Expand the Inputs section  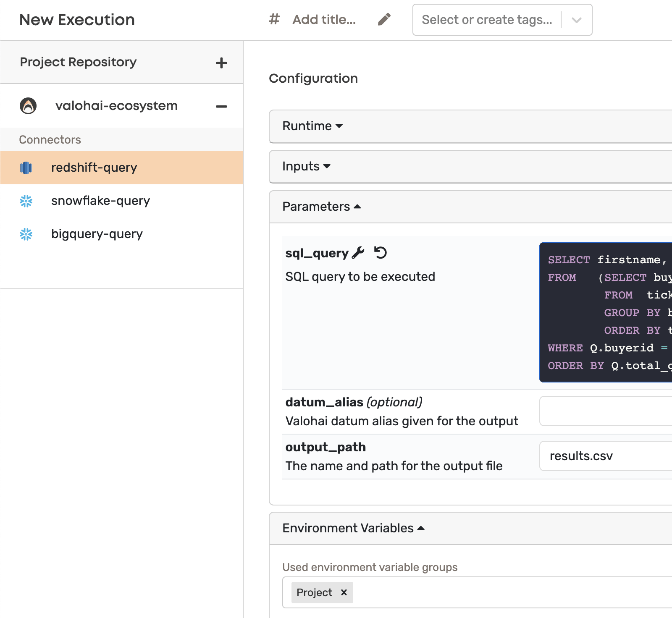click(x=470, y=166)
